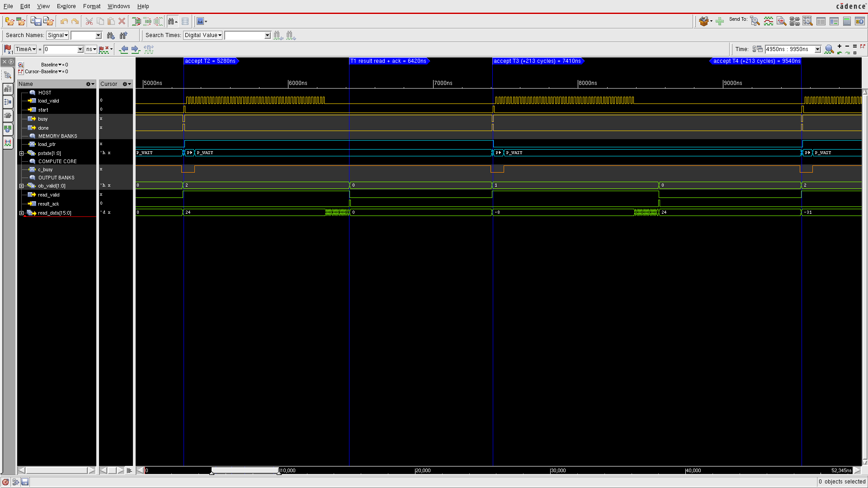Click the redo arrow icon
The image size is (868, 488).
(x=75, y=21)
